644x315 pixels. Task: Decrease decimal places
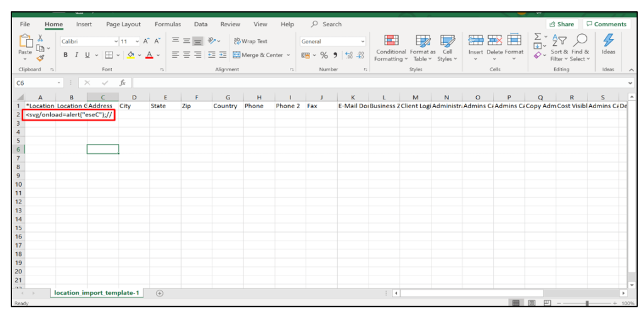pyautogui.click(x=360, y=55)
